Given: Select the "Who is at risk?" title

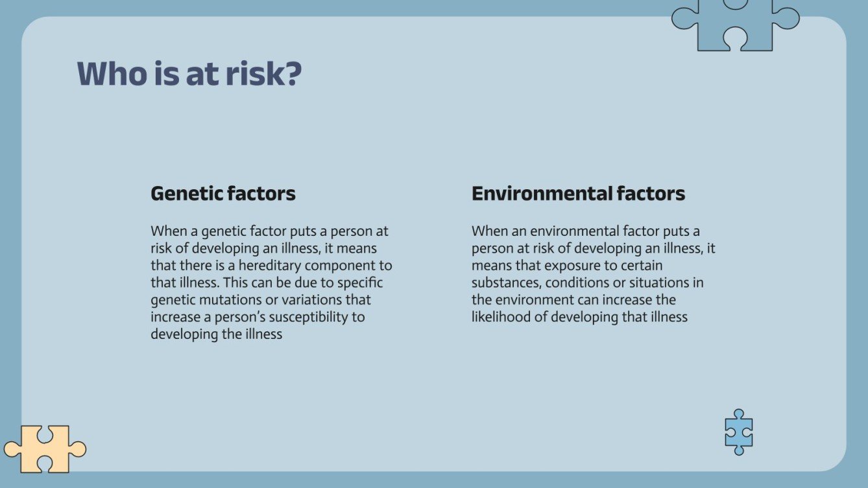Looking at the screenshot, I should [189, 74].
